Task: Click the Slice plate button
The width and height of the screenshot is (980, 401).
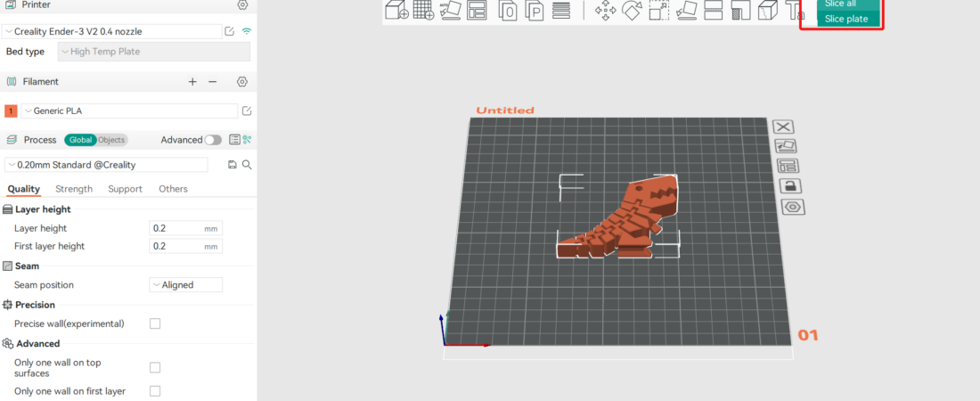Action: point(846,19)
